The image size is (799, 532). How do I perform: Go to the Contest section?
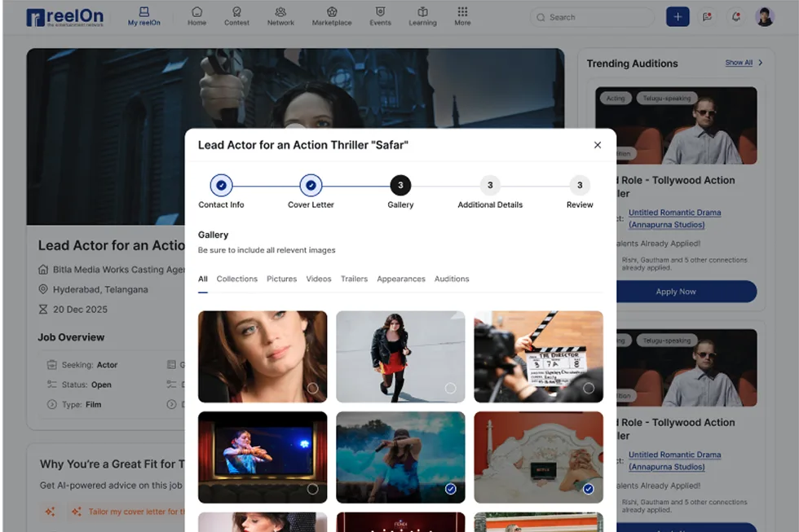(236, 12)
